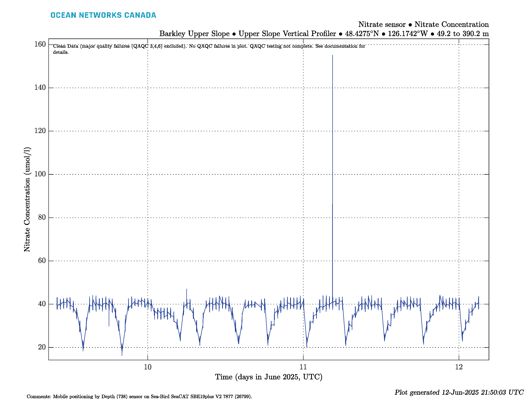Click y-axis tick label 140
Viewport: 532px width, 399px height.
coord(40,87)
